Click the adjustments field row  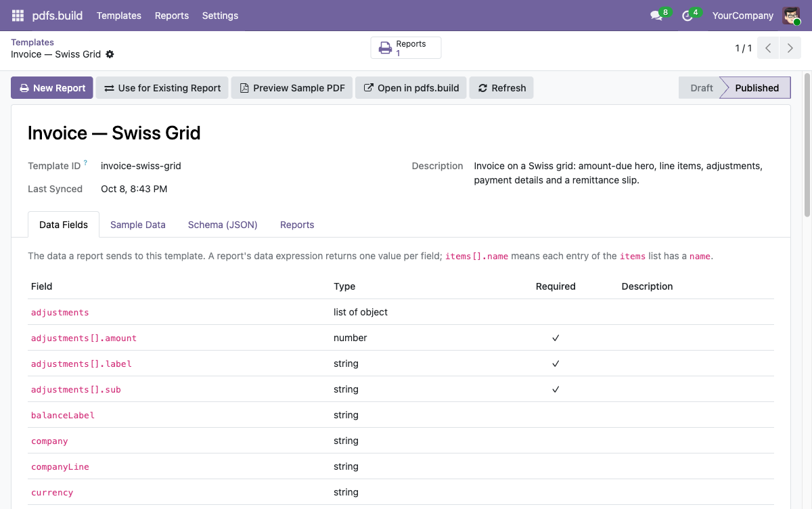click(x=401, y=312)
